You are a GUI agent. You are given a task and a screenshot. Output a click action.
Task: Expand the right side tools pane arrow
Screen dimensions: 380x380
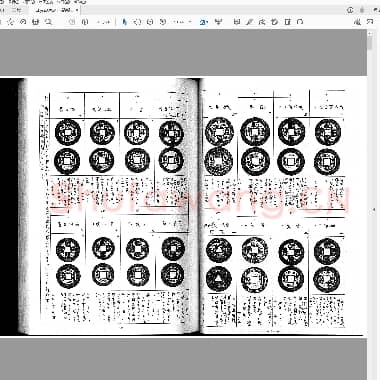374,210
